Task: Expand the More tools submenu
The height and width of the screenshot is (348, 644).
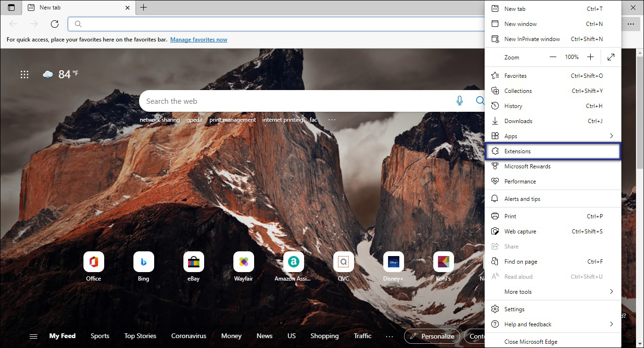Action: click(553, 291)
